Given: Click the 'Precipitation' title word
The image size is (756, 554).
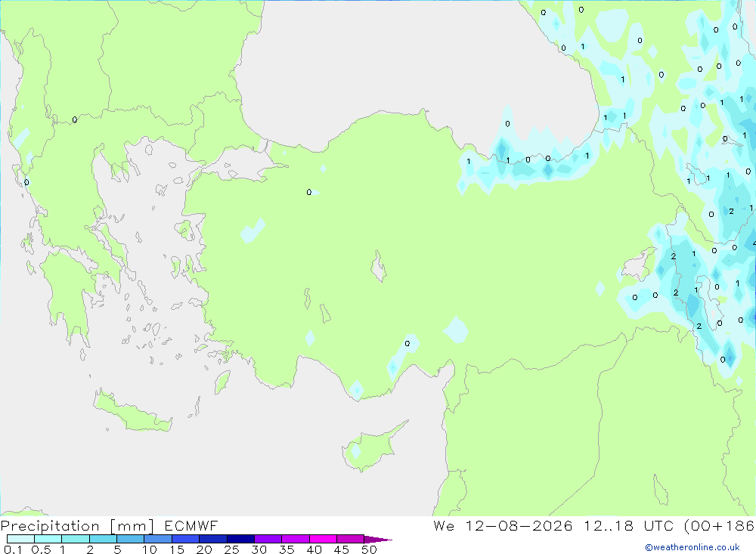Looking at the screenshot, I should [x=50, y=526].
